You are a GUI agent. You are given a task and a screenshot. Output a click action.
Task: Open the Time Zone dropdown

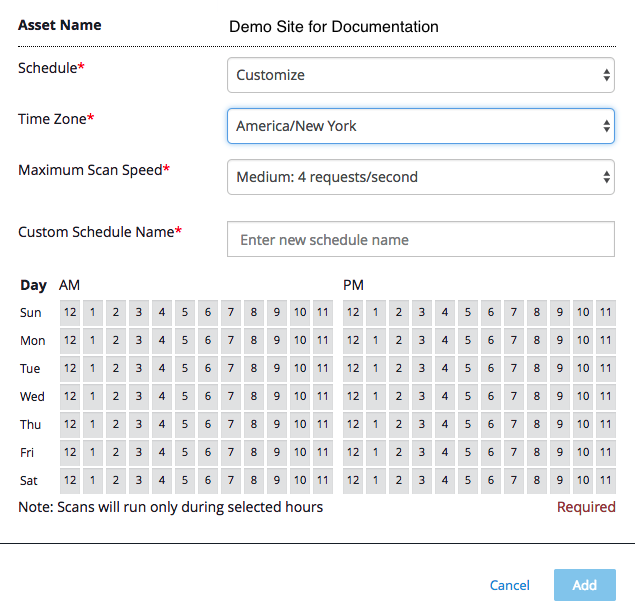[x=420, y=126]
